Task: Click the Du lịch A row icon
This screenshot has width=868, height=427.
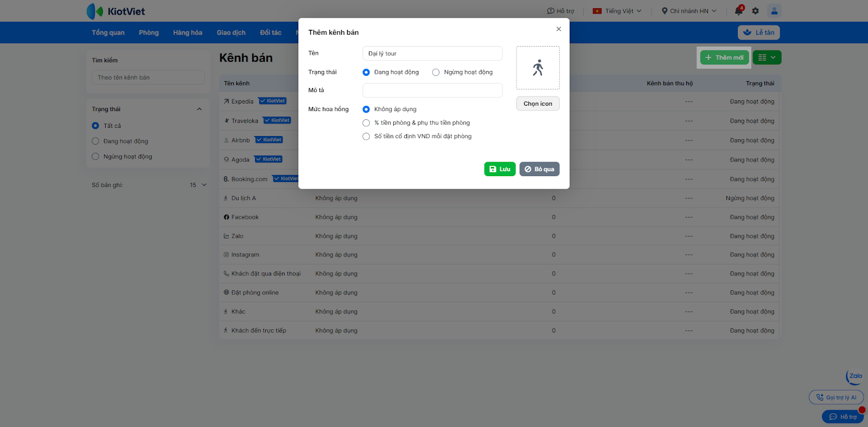Action: [x=226, y=198]
